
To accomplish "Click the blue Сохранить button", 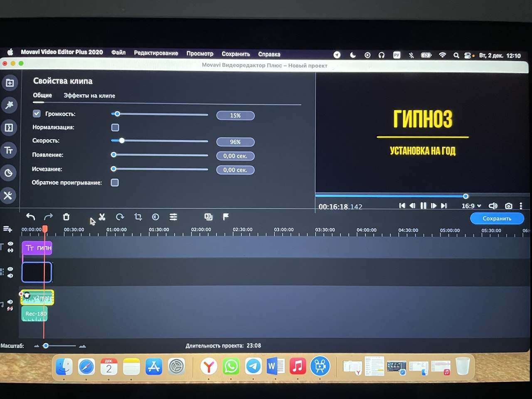I will point(497,218).
